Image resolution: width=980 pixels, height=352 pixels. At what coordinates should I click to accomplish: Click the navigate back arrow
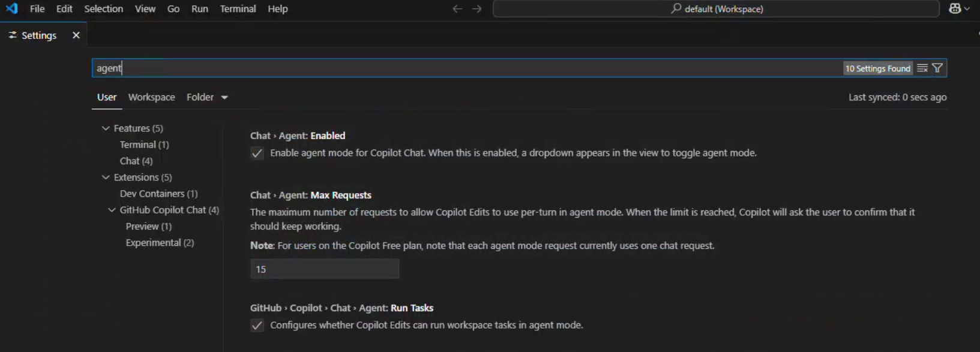click(x=457, y=8)
